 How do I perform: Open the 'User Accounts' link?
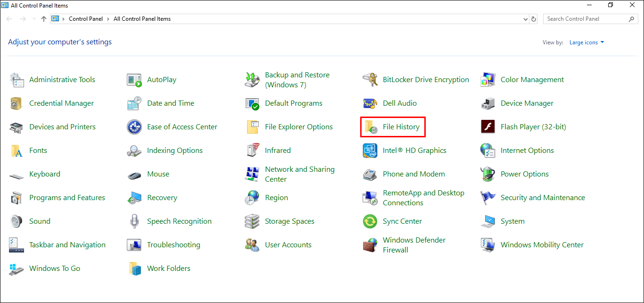click(288, 245)
